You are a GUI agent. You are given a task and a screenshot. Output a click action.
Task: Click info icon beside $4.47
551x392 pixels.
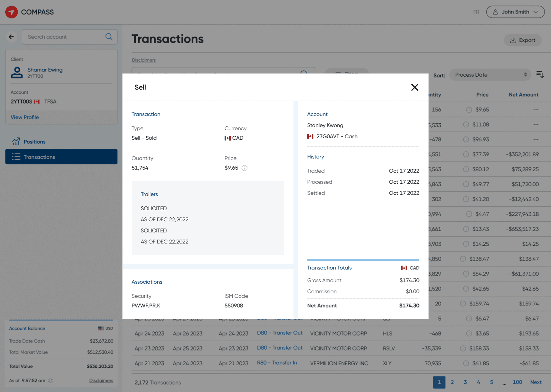click(469, 214)
